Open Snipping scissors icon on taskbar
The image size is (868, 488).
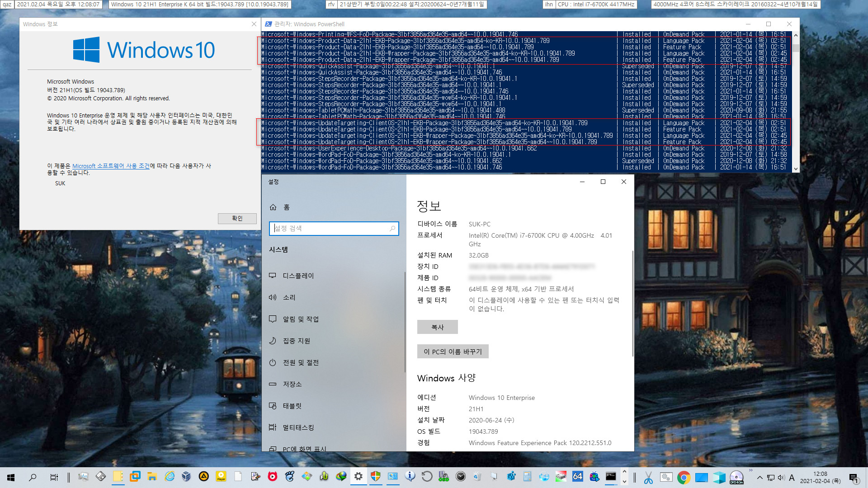[x=648, y=478]
